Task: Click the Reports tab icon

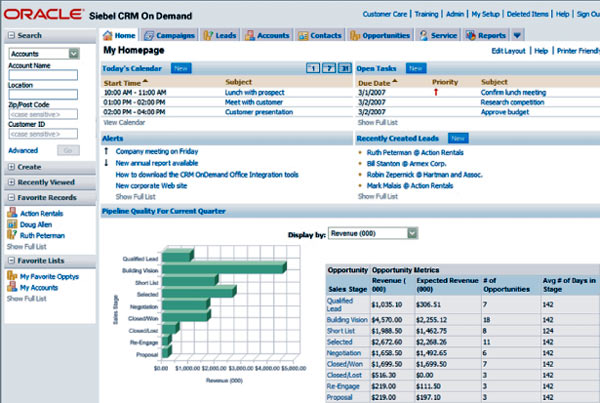Action: point(471,36)
